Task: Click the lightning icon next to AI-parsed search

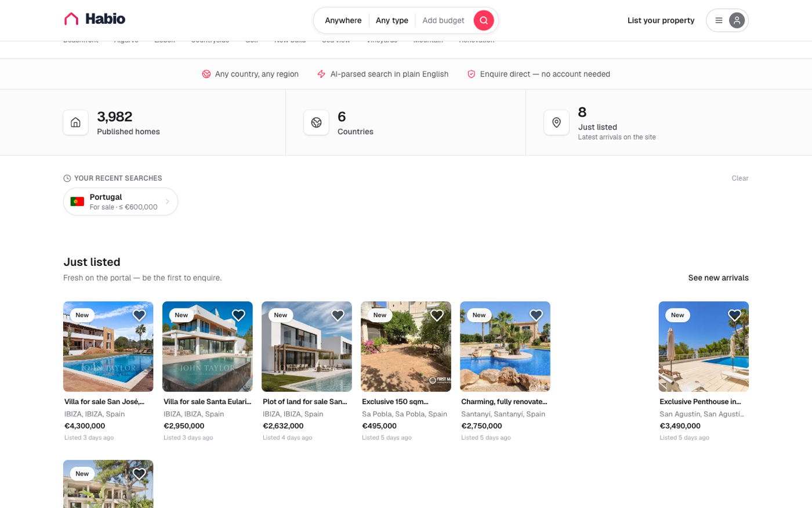Action: click(321, 74)
